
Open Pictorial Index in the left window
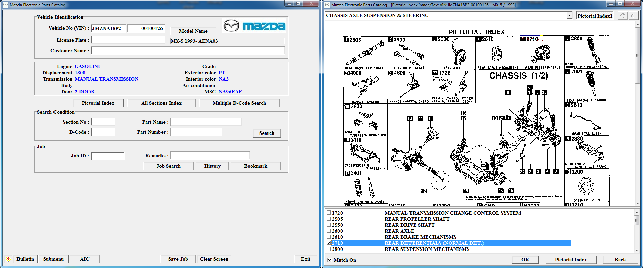pyautogui.click(x=98, y=103)
